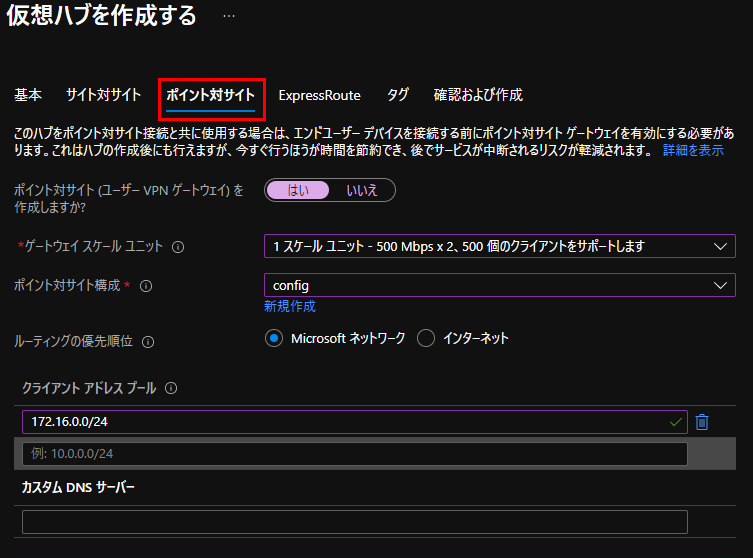The width and height of the screenshot is (753, 558).
Task: Click the 仮想ハブを作成する page title
Action: [101, 15]
